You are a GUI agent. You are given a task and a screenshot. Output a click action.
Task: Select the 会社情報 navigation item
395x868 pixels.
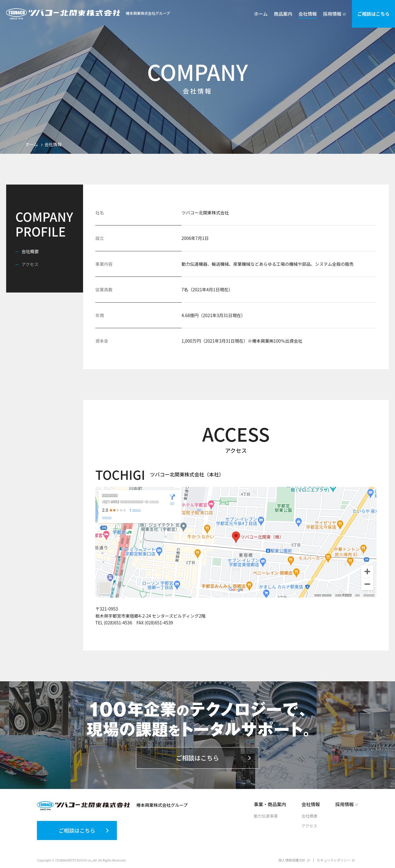click(307, 14)
